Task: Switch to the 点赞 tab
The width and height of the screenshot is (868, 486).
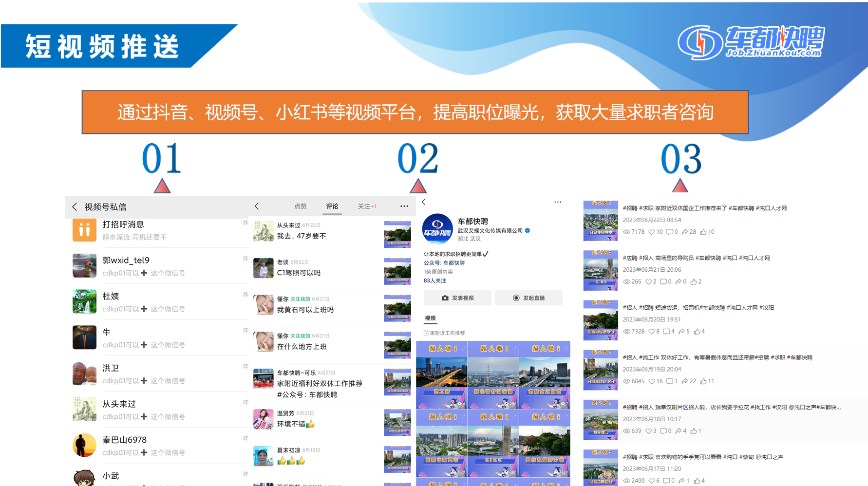Action: 301,206
